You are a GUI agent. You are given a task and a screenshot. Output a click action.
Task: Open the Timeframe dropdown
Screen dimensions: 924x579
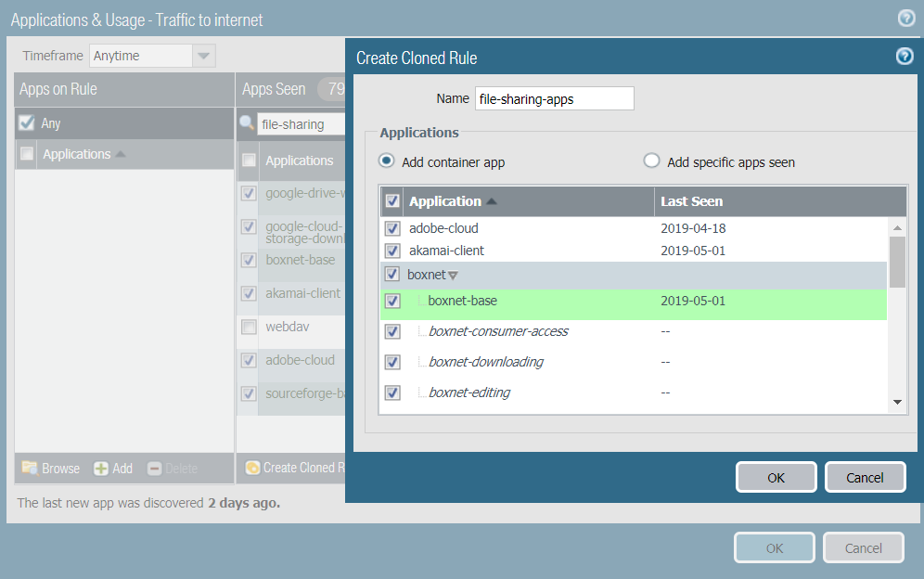coord(204,56)
